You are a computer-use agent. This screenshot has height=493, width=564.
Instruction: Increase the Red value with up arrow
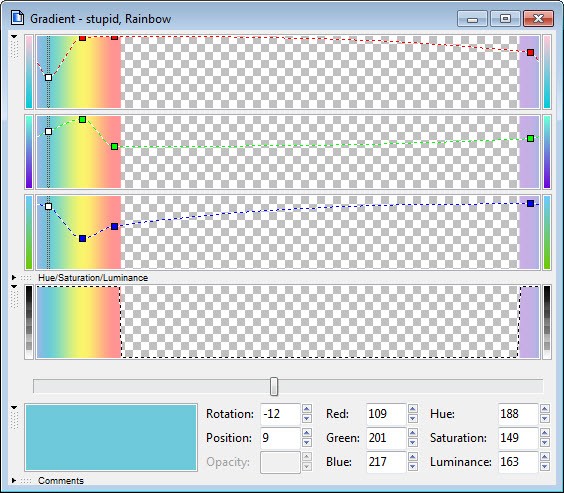(x=413, y=409)
